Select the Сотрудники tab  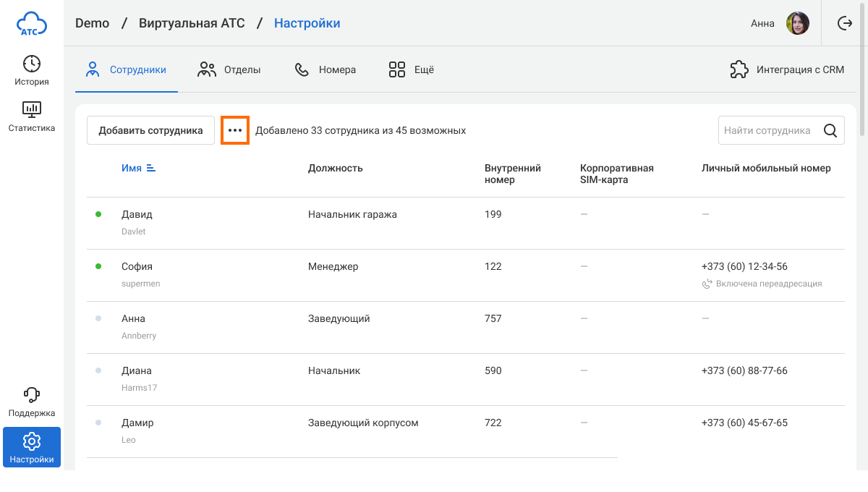click(127, 70)
